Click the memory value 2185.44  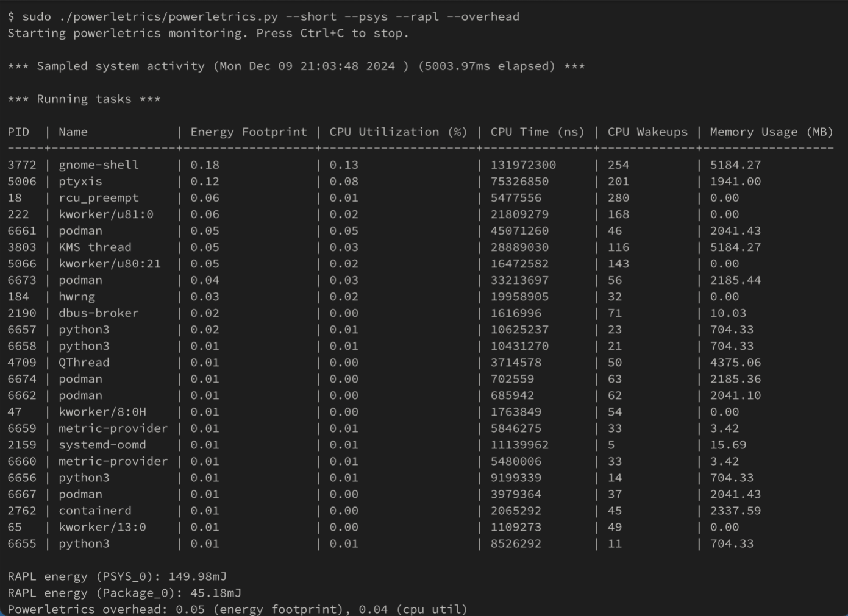click(x=735, y=280)
